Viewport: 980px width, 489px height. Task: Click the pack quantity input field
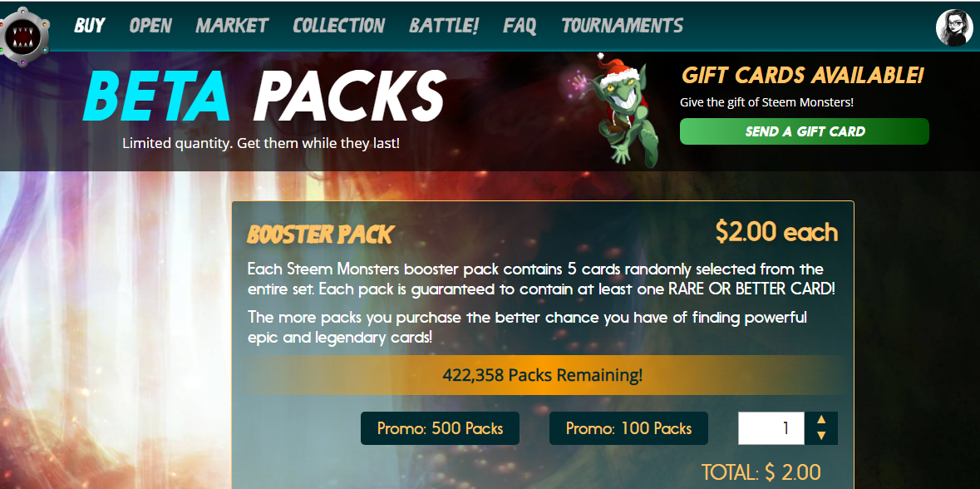tap(771, 428)
